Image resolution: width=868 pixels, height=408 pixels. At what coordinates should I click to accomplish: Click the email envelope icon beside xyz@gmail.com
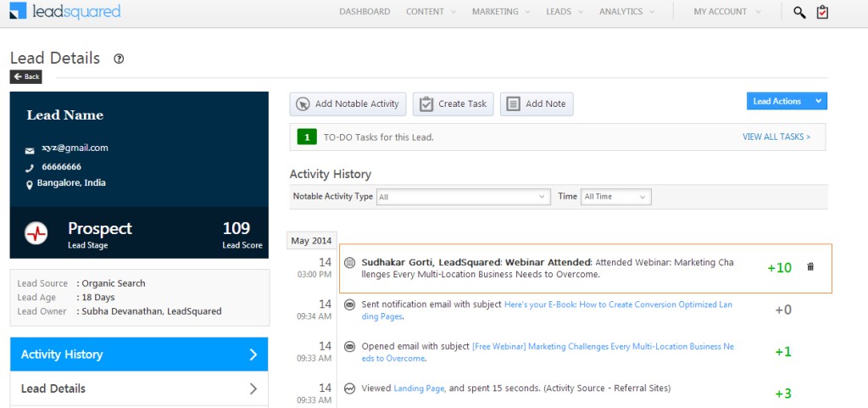click(30, 151)
